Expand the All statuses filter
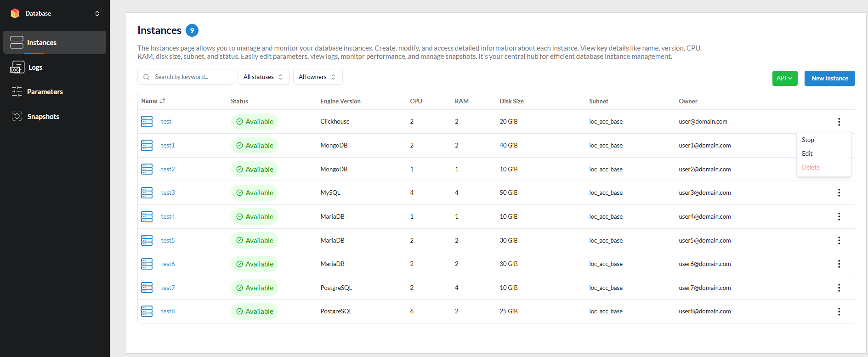This screenshot has width=868, height=357. tap(263, 77)
